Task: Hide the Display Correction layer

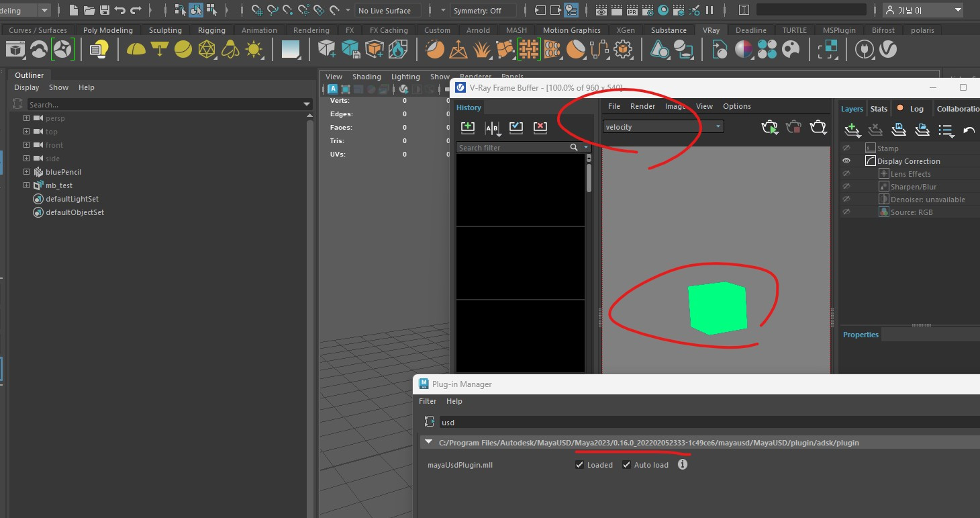Action: tap(847, 161)
